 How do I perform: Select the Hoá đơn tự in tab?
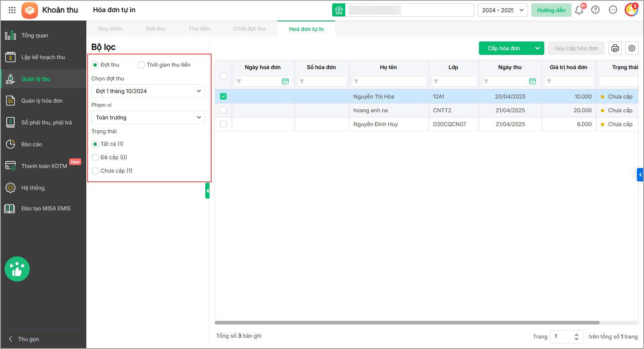click(x=306, y=29)
